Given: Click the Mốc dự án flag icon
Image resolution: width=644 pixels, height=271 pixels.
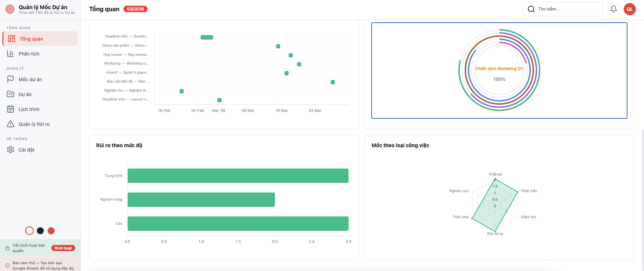Looking at the screenshot, I should 10,79.
